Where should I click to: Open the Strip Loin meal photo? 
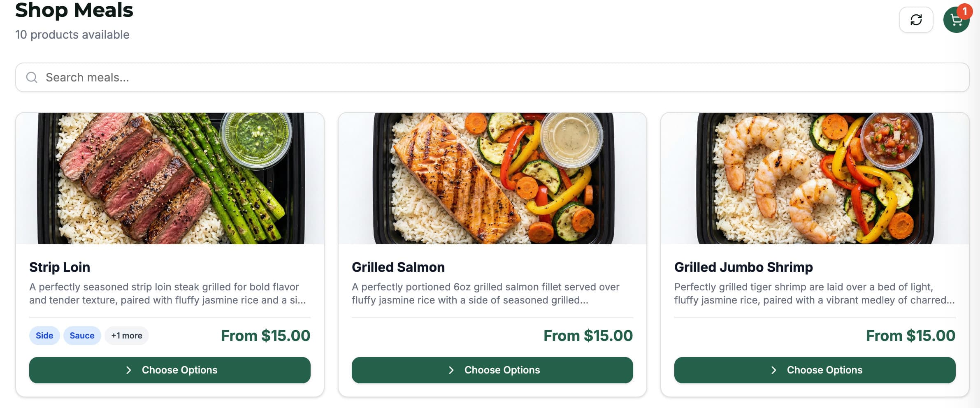pyautogui.click(x=170, y=178)
